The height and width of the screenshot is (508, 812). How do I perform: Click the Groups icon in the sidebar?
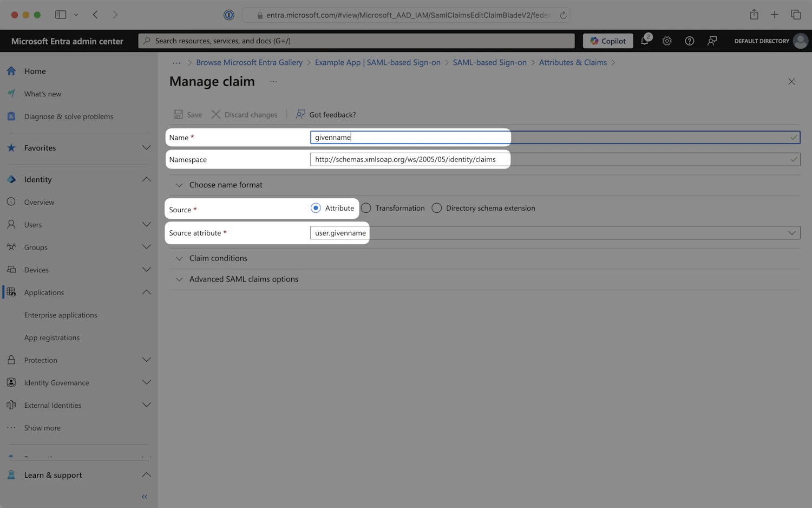(x=11, y=247)
